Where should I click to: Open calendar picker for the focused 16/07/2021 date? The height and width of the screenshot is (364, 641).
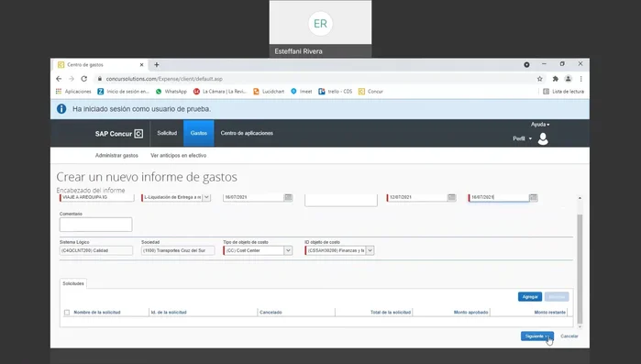point(534,197)
